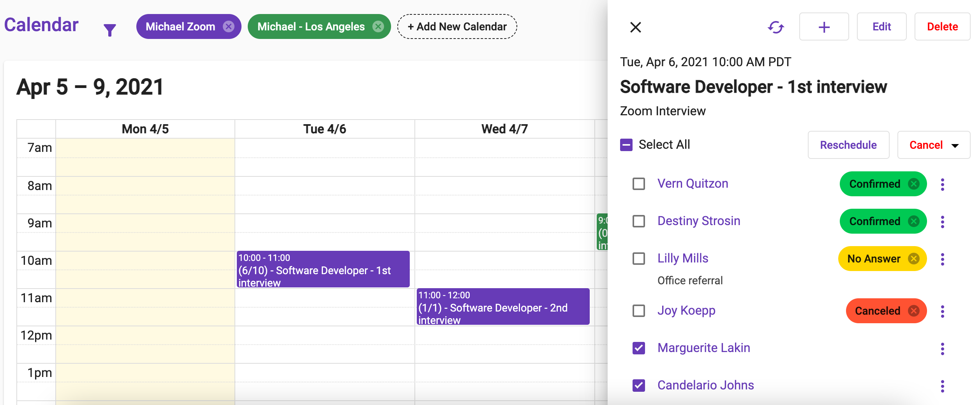Image resolution: width=980 pixels, height=405 pixels.
Task: Toggle the Select All checkbox
Action: [626, 145]
